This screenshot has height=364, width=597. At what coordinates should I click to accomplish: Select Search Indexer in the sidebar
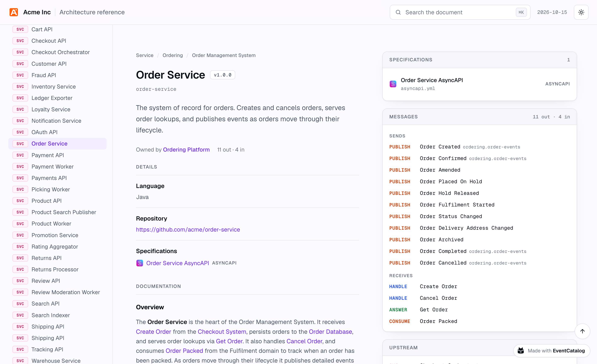pos(57,315)
